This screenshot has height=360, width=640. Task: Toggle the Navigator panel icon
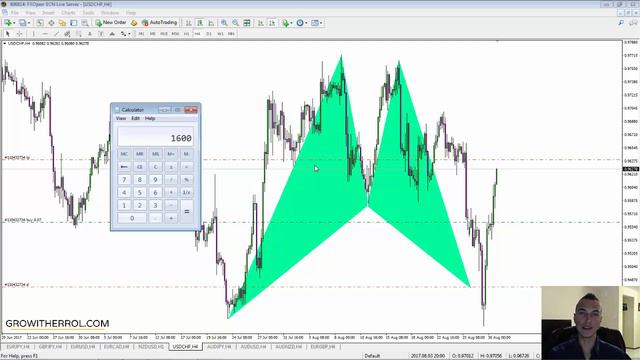click(x=62, y=23)
